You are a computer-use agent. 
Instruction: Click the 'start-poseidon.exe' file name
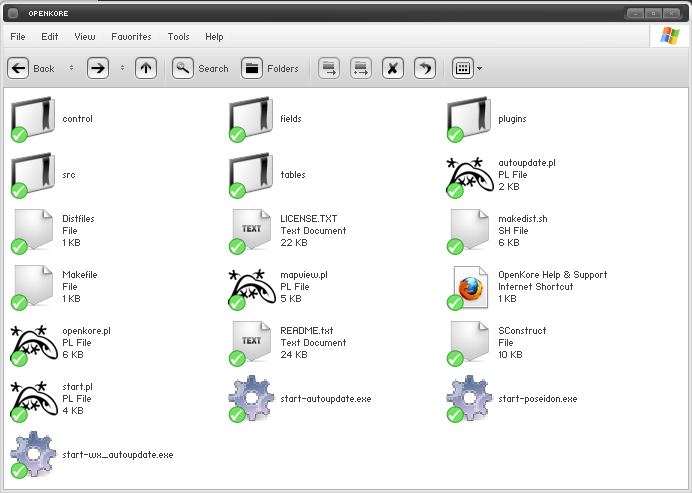pos(538,399)
